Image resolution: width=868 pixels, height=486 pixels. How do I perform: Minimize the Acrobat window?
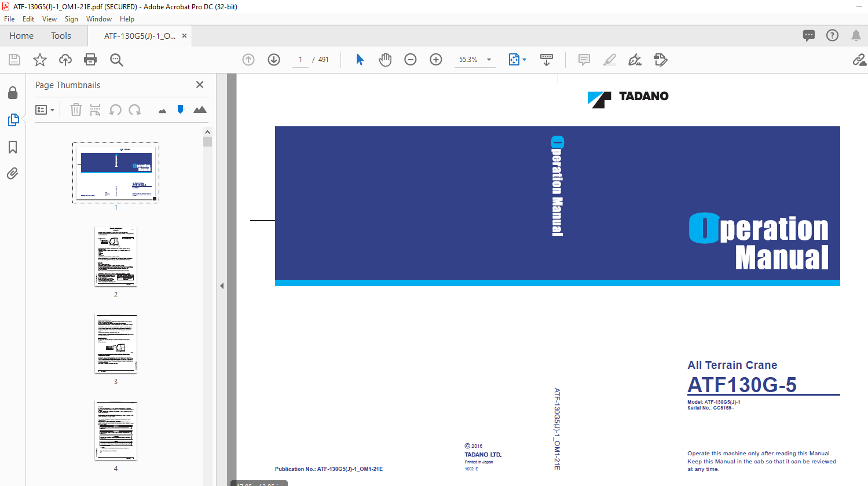point(860,6)
